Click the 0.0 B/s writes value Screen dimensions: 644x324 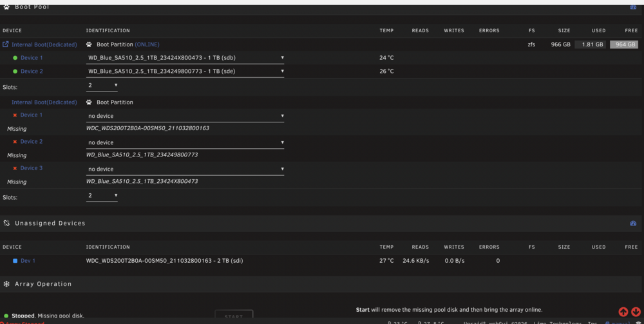[x=455, y=261]
